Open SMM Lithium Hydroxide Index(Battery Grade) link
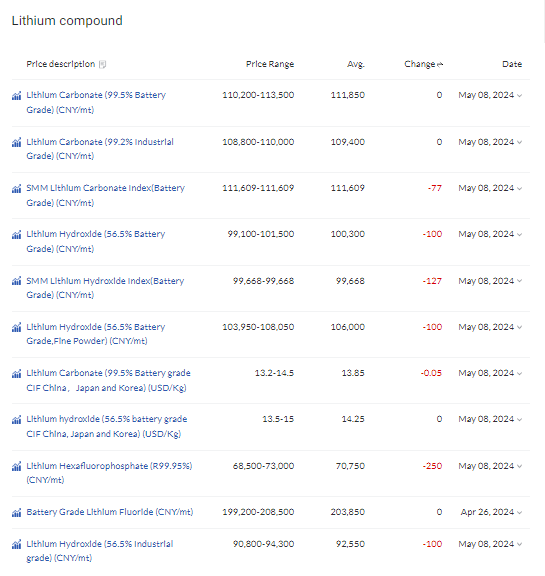This screenshot has height=576, width=545. [105, 288]
